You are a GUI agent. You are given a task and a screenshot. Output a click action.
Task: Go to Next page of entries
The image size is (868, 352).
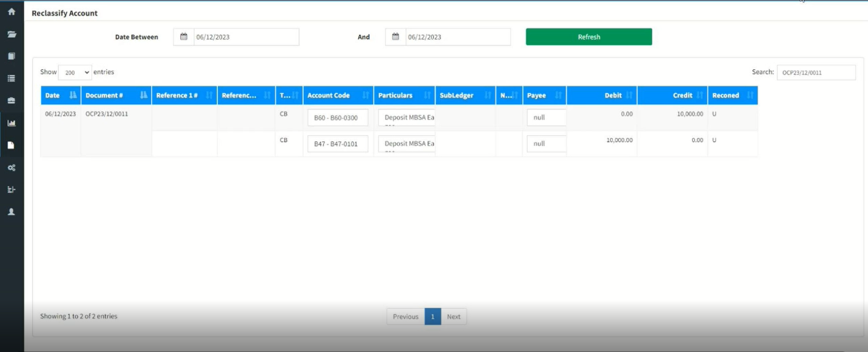454,317
